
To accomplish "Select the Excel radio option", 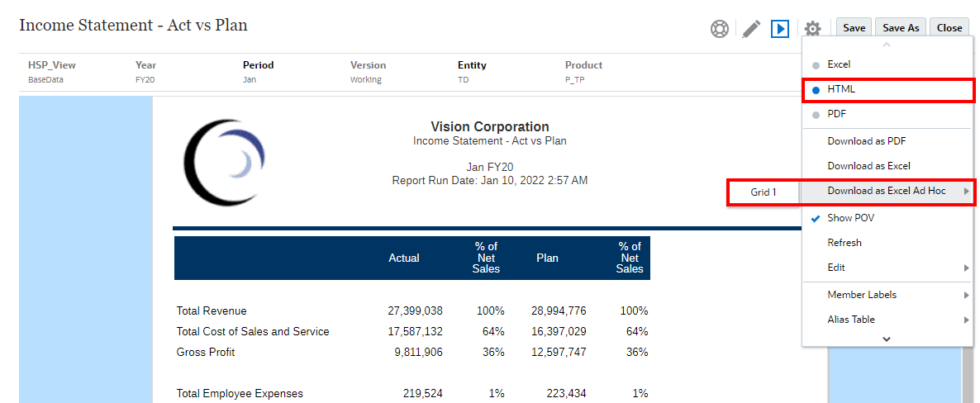I will pyautogui.click(x=816, y=64).
